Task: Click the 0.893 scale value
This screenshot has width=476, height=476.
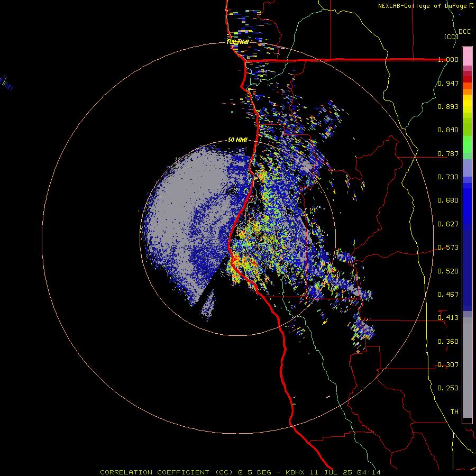Action: (x=448, y=106)
